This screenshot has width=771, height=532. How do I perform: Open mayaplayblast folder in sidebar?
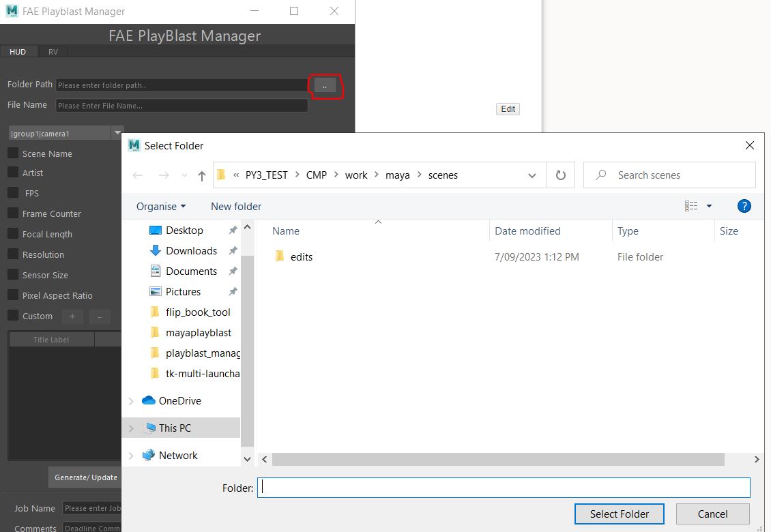coord(198,333)
